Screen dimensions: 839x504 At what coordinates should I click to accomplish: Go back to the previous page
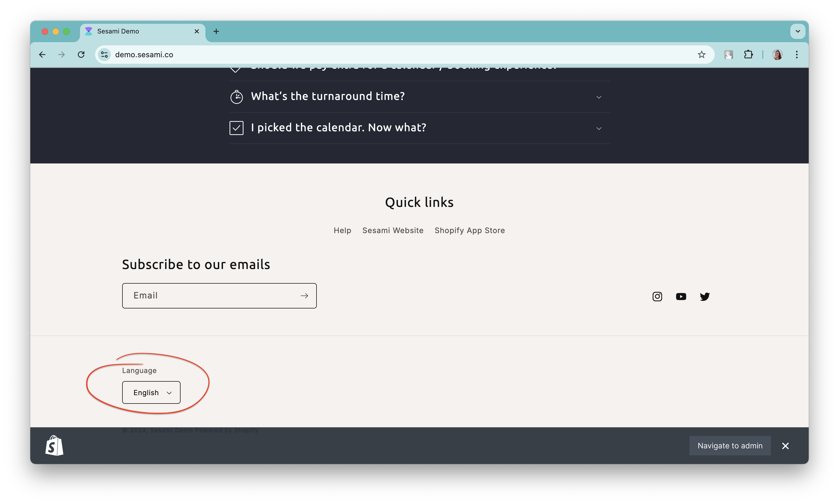42,55
